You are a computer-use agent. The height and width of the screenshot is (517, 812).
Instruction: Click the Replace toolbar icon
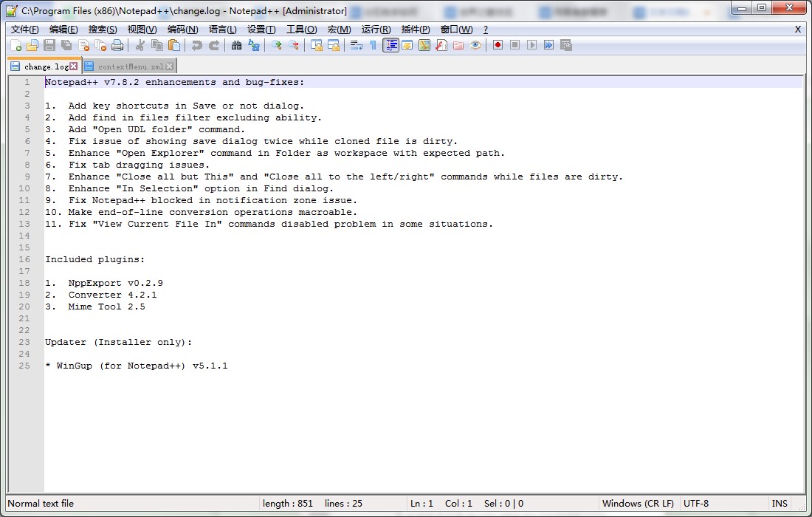click(x=254, y=45)
